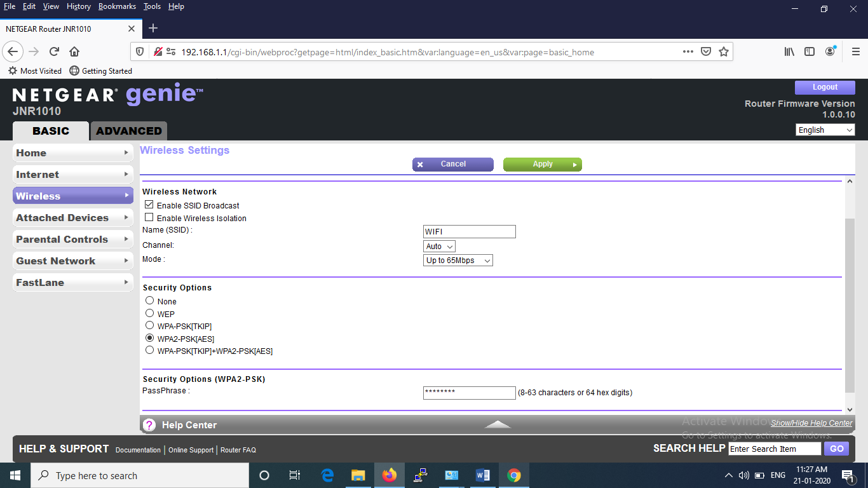
Task: Click the GO search button
Action: pos(837,449)
